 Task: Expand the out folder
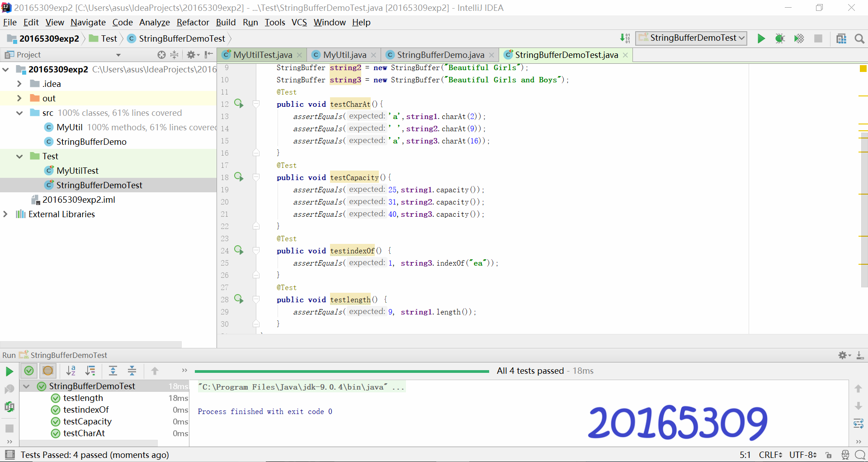click(19, 98)
